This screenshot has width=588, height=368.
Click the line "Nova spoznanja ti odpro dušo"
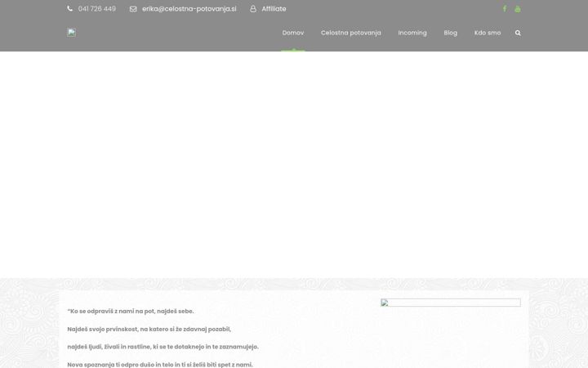click(160, 364)
